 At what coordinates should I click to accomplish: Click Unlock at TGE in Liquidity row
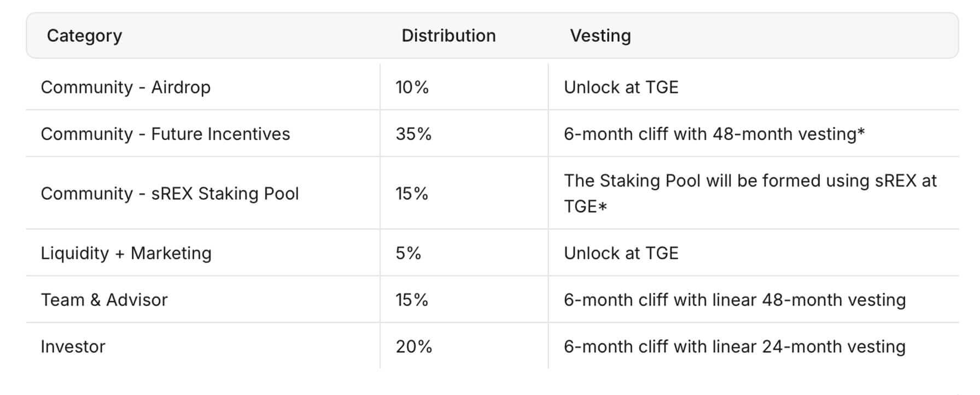coord(621,253)
